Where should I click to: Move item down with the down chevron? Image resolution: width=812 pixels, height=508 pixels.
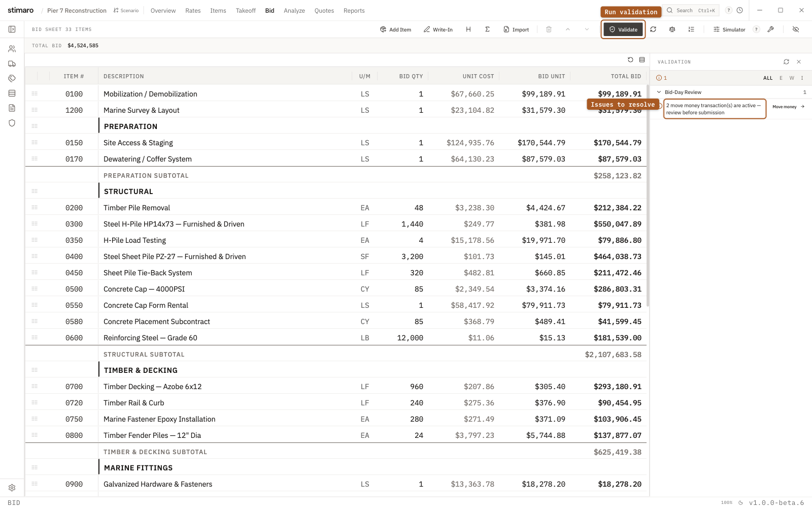tap(587, 29)
